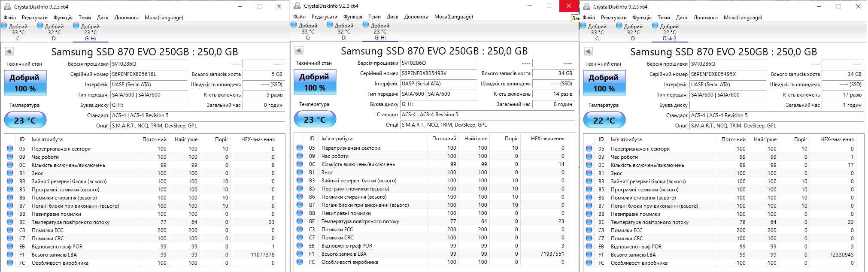868x272 pixels.
Task: Click status icon of attribute B1 in middle window
Action: click(300, 172)
